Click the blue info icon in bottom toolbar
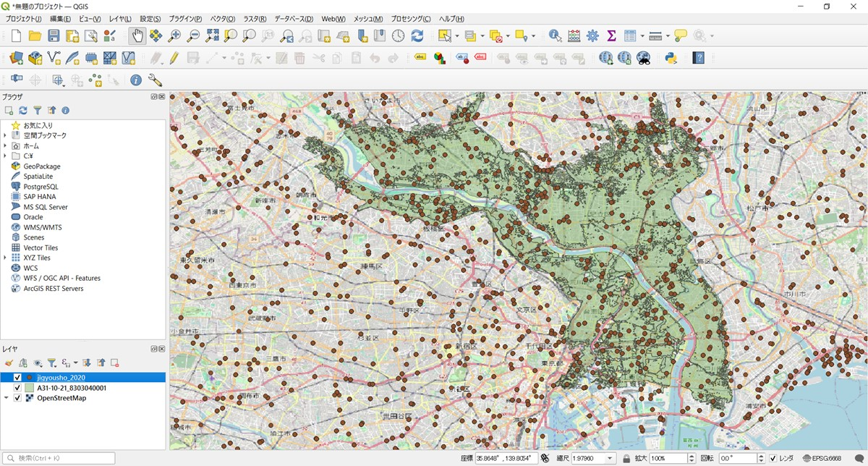This screenshot has height=466, width=868. (x=135, y=80)
